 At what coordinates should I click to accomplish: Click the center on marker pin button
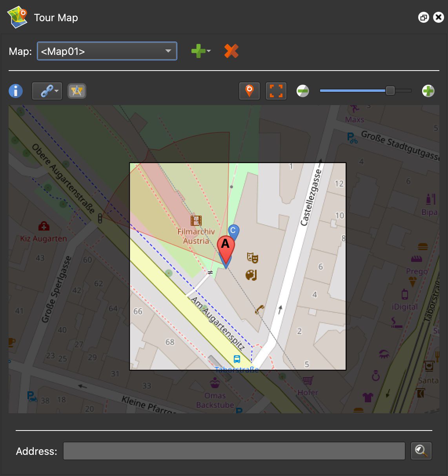(249, 91)
